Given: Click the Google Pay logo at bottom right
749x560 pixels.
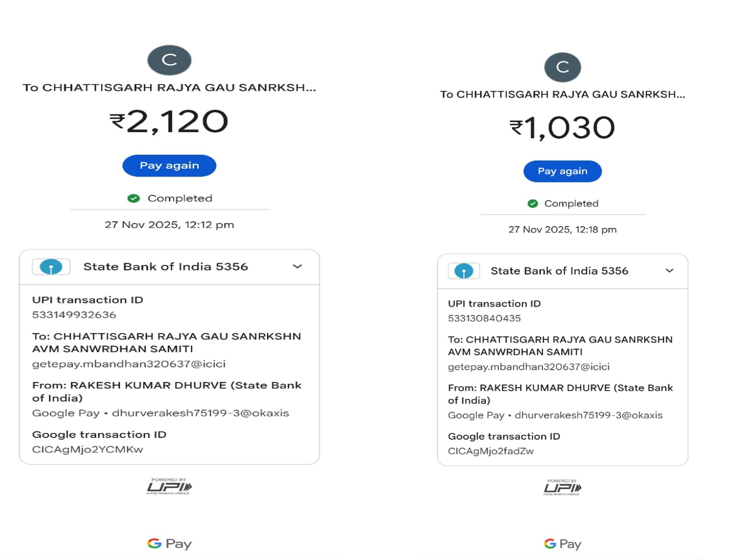Looking at the screenshot, I should click(562, 544).
